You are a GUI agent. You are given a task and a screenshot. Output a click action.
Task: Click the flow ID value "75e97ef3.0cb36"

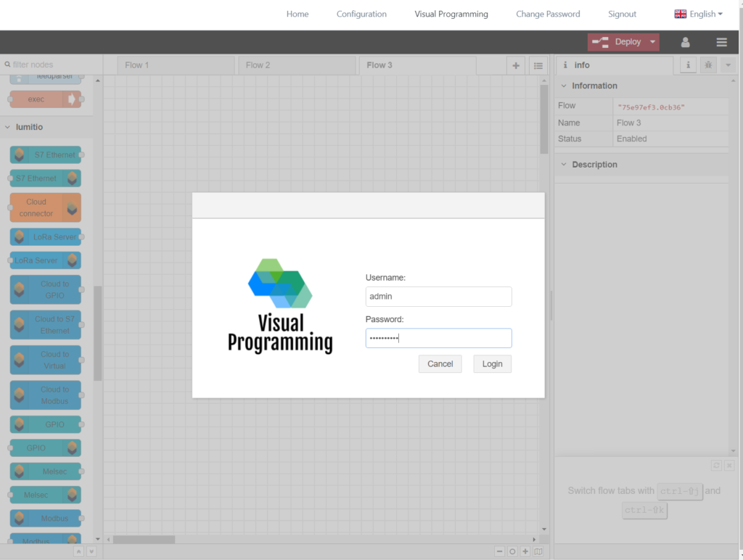point(651,107)
